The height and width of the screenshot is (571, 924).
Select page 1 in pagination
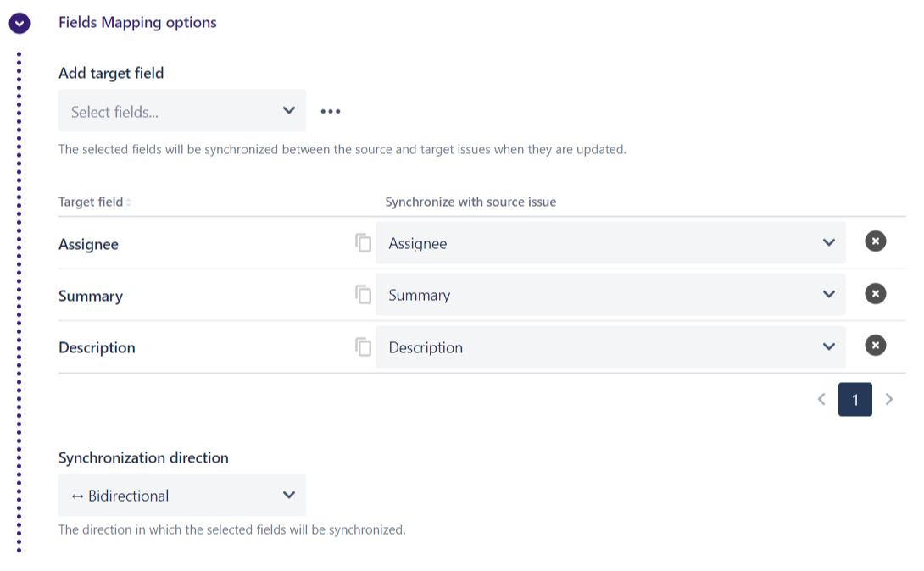[854, 399]
